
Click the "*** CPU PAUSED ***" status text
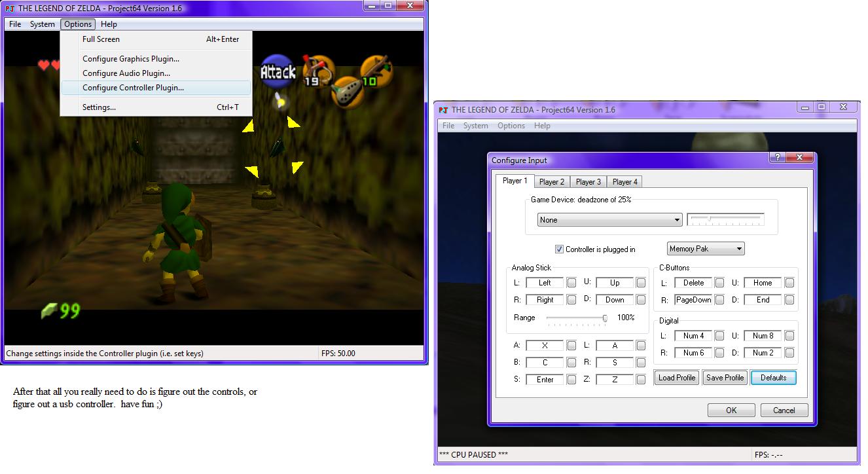pyautogui.click(x=473, y=455)
